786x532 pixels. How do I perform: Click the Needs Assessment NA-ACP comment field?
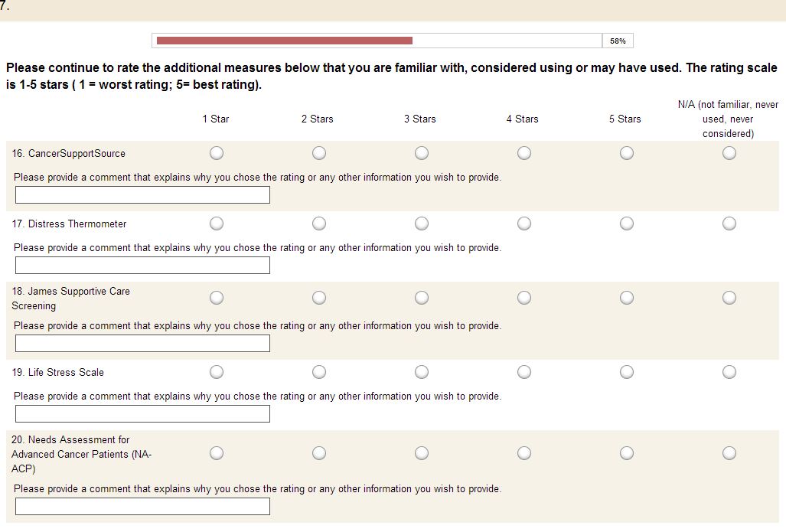pyautogui.click(x=142, y=507)
